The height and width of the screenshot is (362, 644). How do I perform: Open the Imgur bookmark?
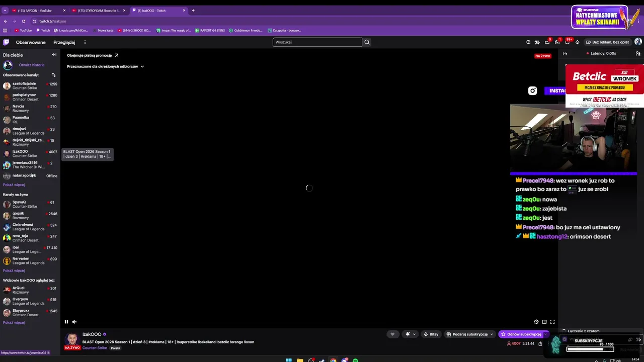[174, 30]
